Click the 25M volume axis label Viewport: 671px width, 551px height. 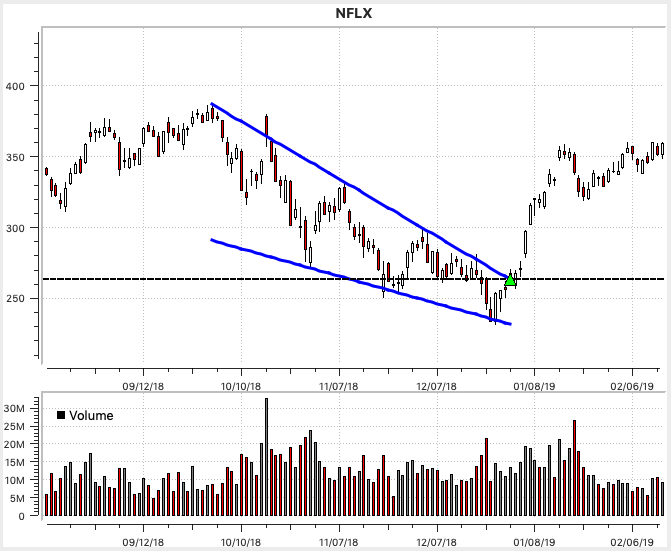(14, 427)
